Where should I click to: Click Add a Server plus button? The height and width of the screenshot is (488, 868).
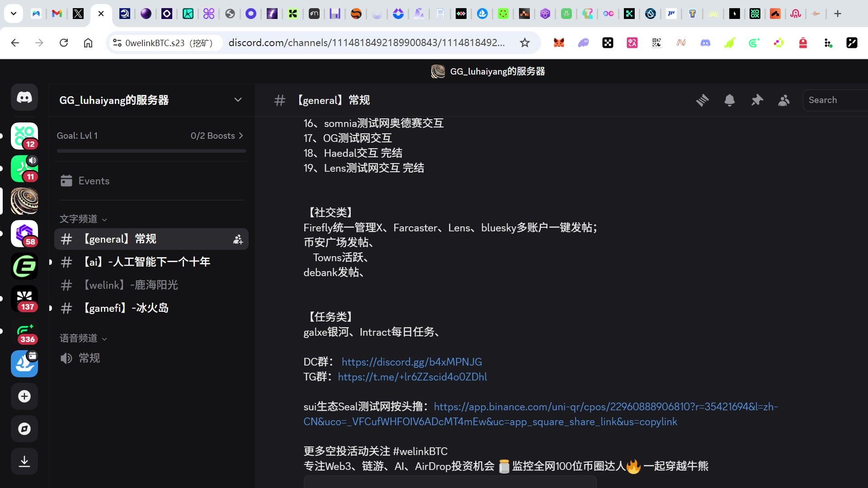[24, 396]
